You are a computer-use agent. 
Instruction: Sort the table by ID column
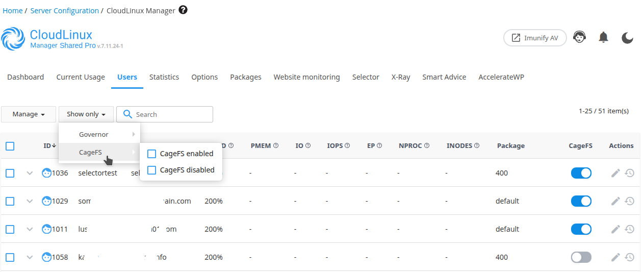(x=49, y=145)
